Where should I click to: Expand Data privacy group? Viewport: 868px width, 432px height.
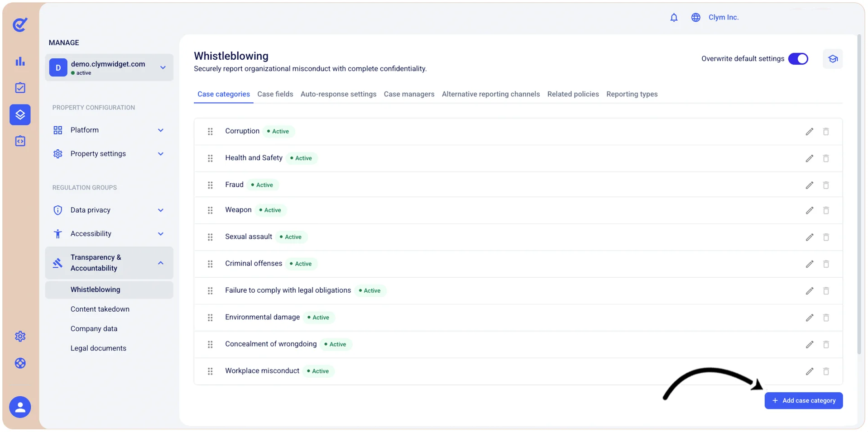click(x=109, y=210)
